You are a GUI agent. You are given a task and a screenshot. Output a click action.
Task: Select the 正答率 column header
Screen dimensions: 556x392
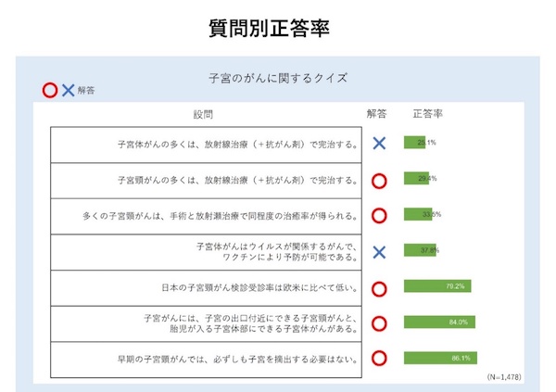[x=427, y=115]
